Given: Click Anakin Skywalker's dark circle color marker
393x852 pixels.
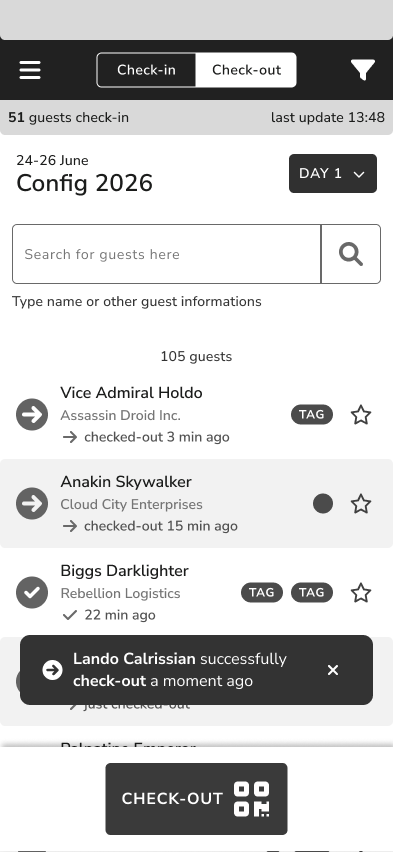Looking at the screenshot, I should point(323,504).
